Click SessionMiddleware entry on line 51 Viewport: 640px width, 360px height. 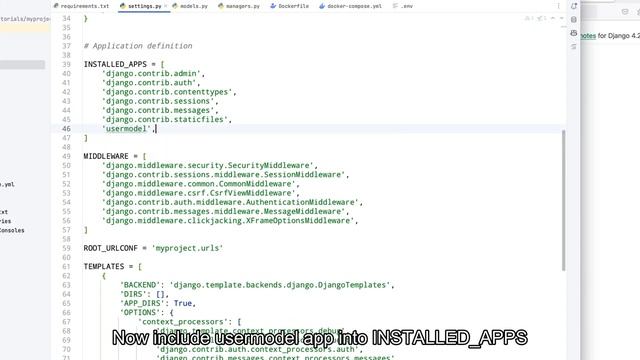pos(223,175)
